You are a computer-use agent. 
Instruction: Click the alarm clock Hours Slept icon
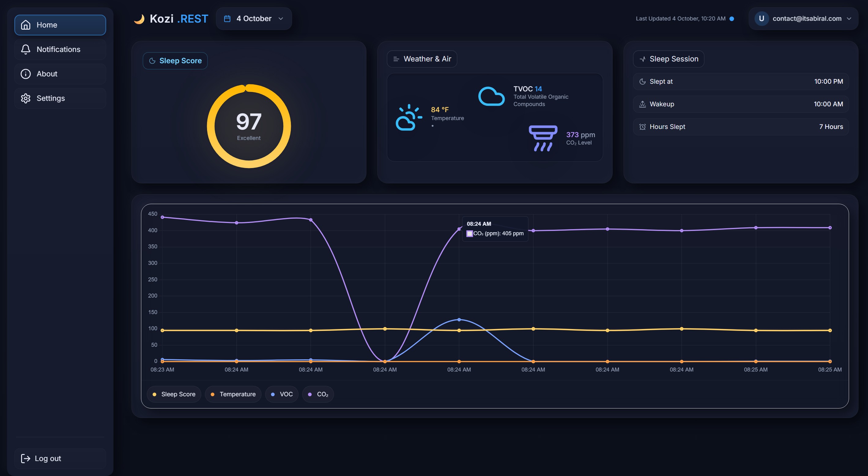coord(642,127)
